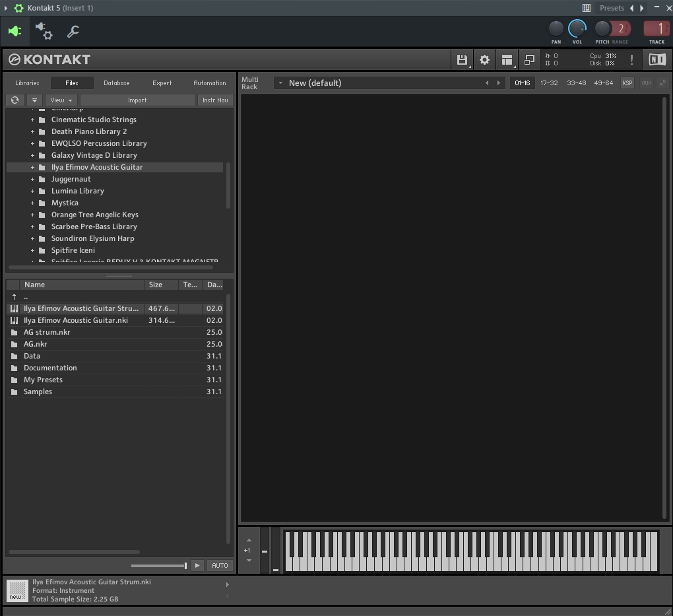673x616 pixels.
Task: Open plugin settings speaker-gear icon
Action: (44, 31)
